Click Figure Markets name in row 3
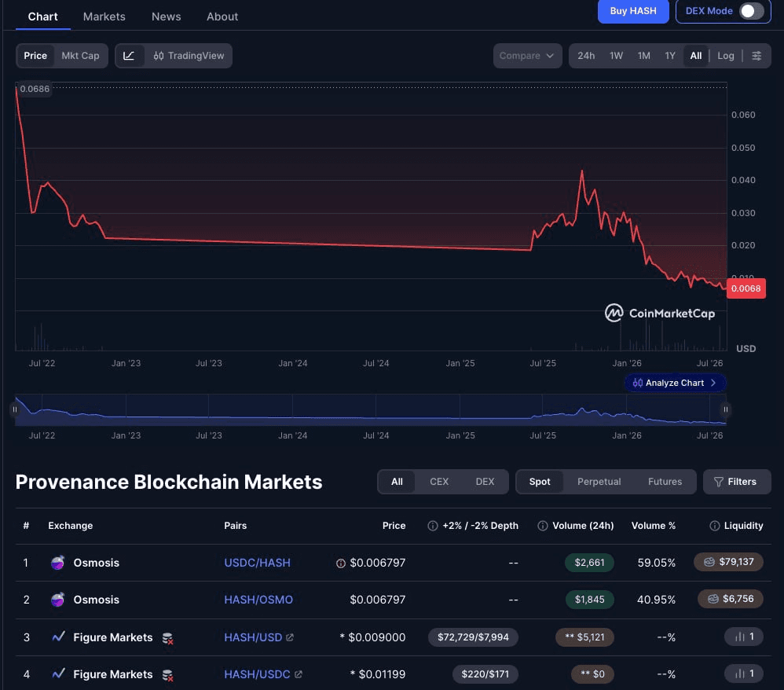Viewport: 784px width, 690px height. tap(113, 637)
